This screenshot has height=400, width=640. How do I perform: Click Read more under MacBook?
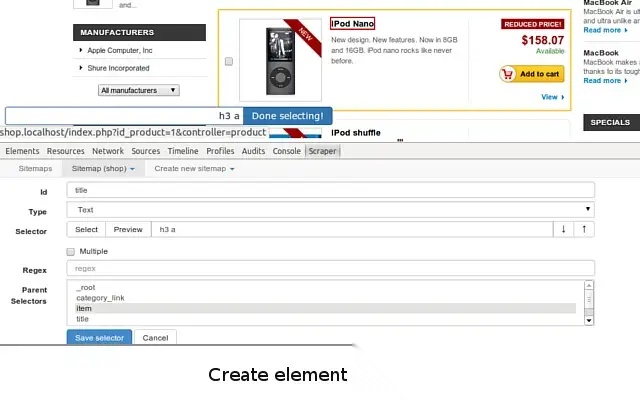(x=605, y=80)
